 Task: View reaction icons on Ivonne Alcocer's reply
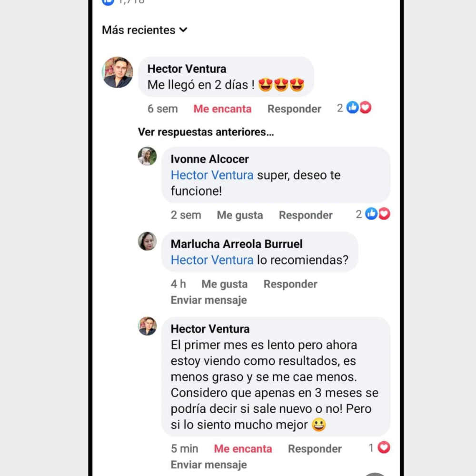(373, 214)
